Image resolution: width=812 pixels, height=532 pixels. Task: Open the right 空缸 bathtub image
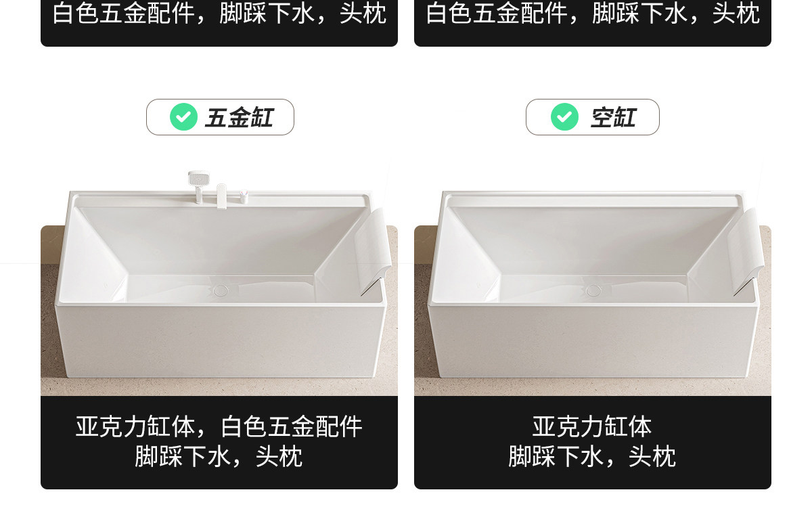coord(593,279)
